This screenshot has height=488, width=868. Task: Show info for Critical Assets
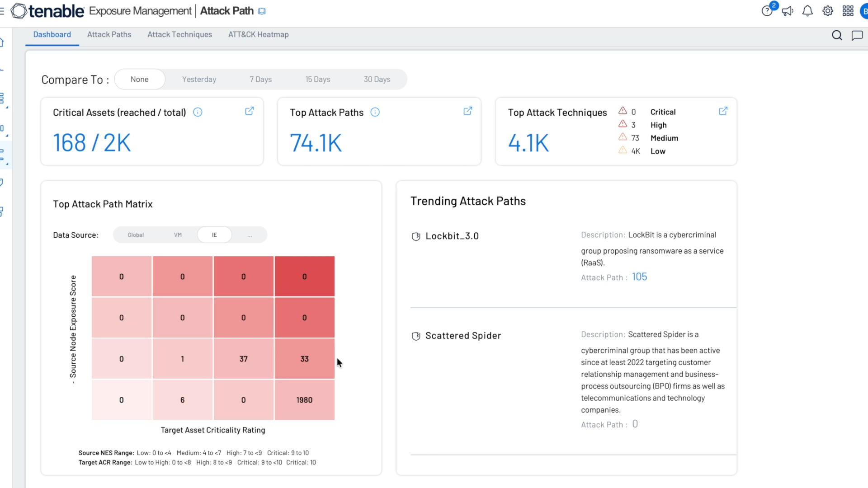tap(198, 112)
